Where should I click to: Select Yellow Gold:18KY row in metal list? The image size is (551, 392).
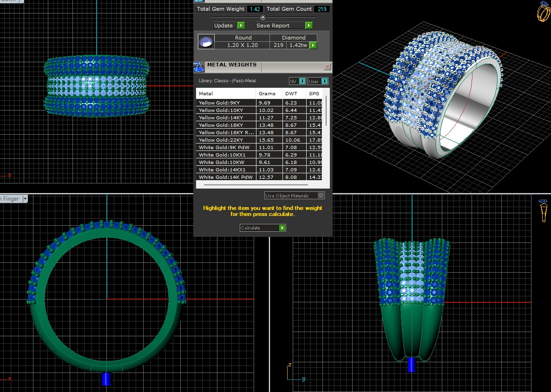click(x=226, y=125)
